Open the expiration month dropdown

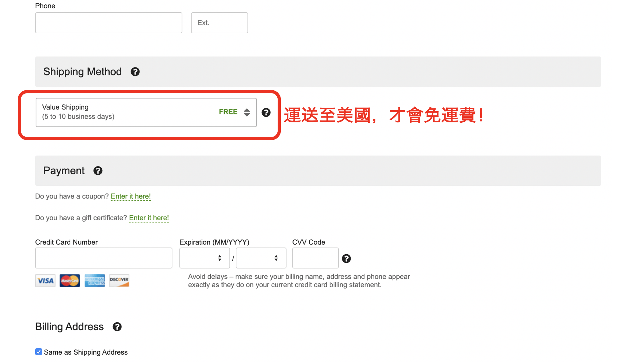(204, 258)
